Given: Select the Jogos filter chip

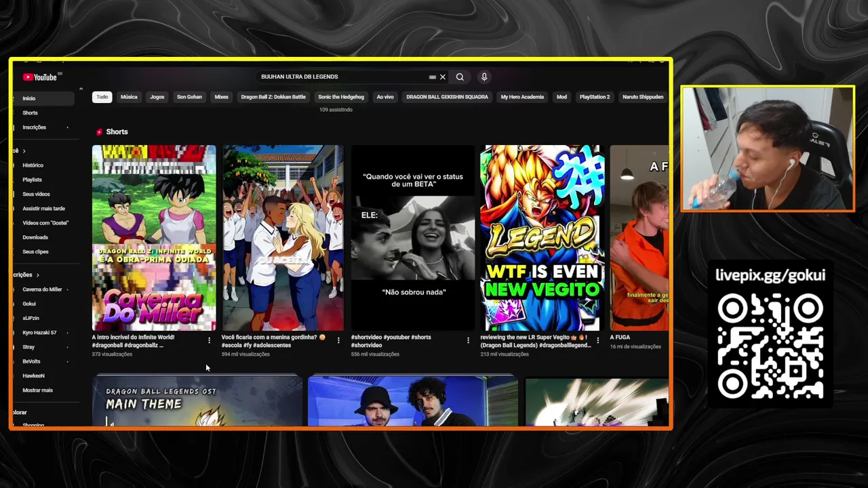Looking at the screenshot, I should click(x=157, y=97).
